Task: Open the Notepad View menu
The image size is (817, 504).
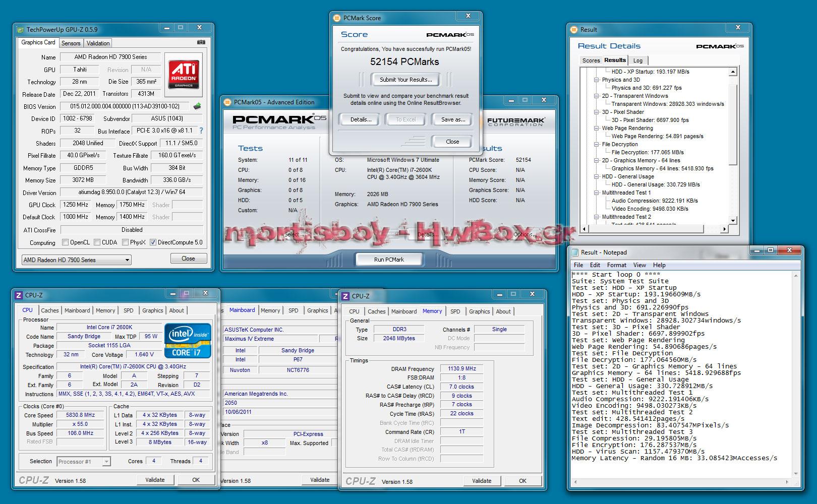Action: 639,265
